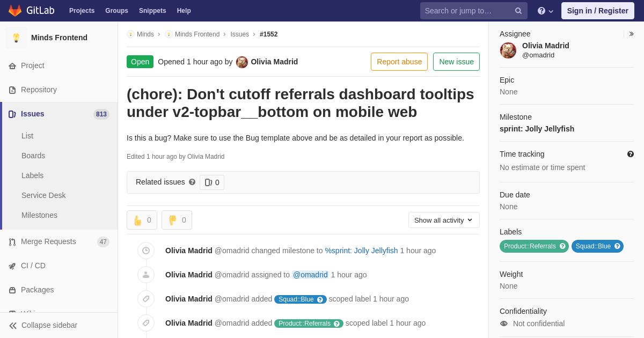
Task: Focus the Search or jump to field
Action: point(474,11)
